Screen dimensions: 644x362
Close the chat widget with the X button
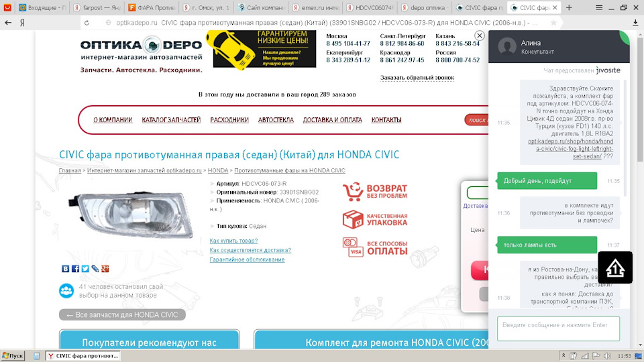[479, 36]
